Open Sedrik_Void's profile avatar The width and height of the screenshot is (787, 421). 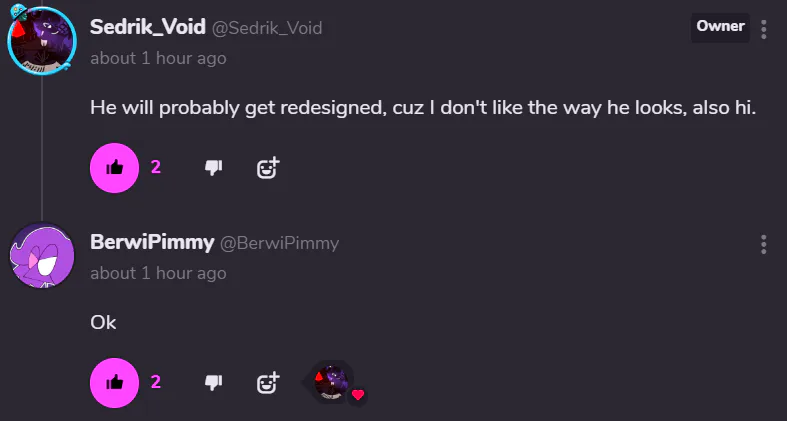click(42, 41)
